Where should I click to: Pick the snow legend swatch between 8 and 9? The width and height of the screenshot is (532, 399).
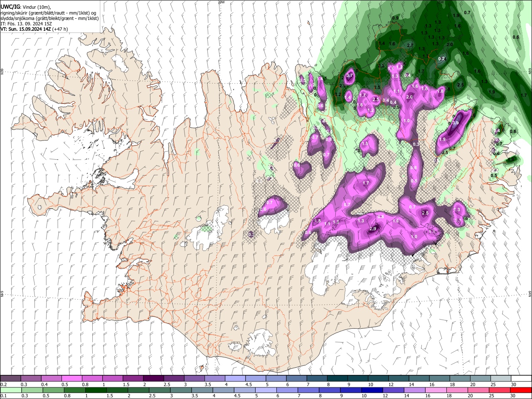[x=337, y=379]
